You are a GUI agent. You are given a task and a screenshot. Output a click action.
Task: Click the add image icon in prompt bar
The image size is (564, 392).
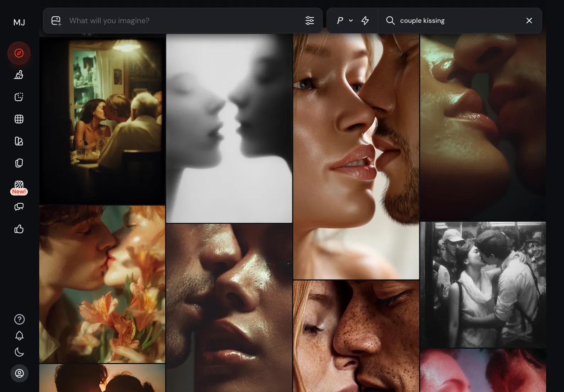[56, 21]
